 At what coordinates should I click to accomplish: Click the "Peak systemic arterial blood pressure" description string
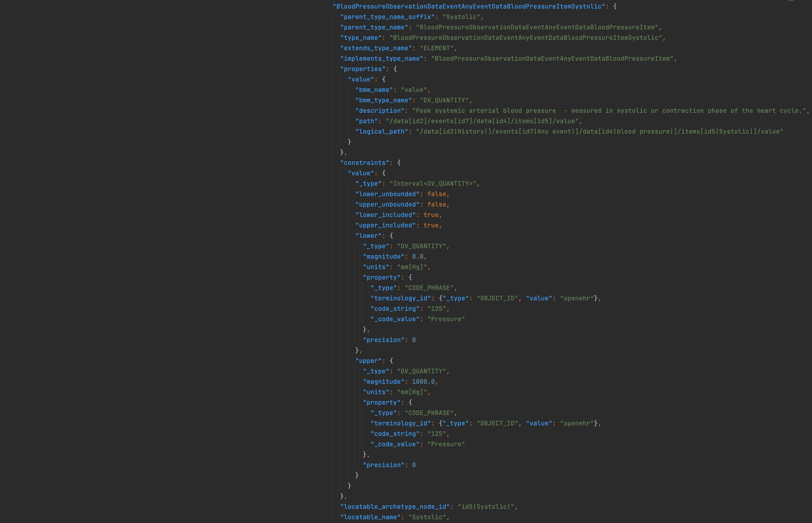click(609, 111)
